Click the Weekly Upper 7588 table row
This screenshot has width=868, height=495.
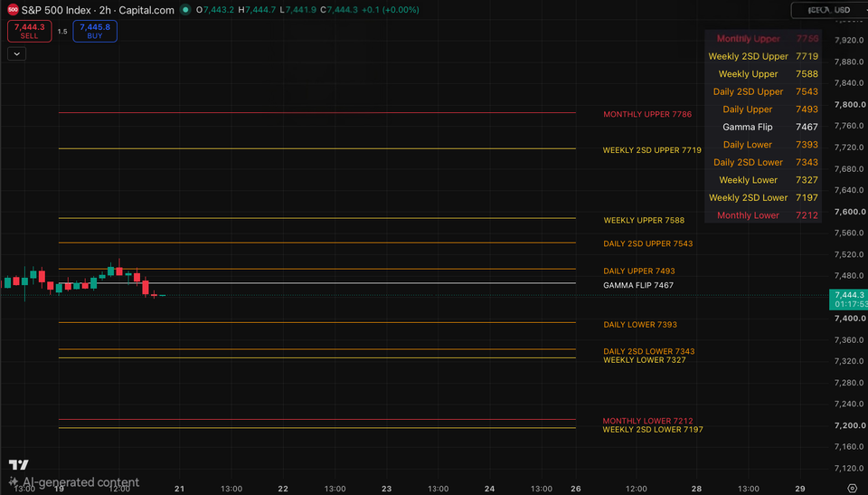[x=763, y=73]
